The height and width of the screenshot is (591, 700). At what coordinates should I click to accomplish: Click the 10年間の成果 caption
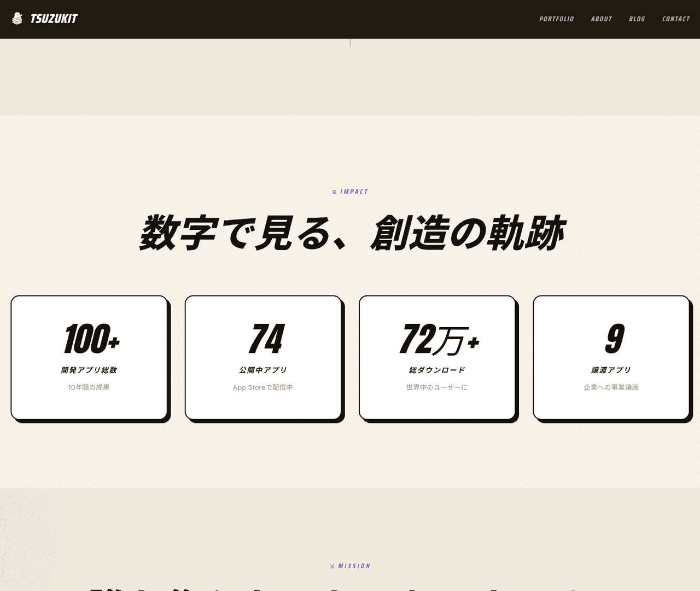coord(89,387)
